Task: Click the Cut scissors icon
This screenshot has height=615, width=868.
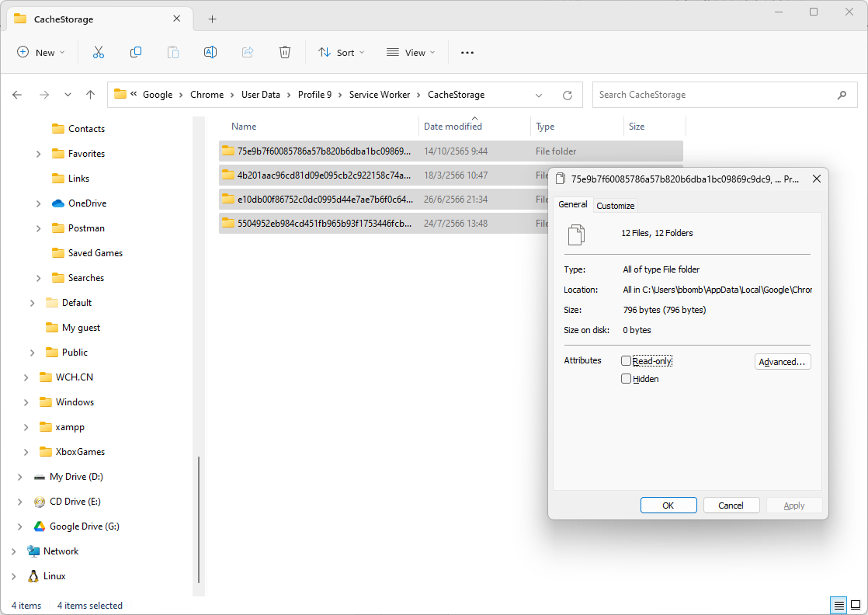Action: click(99, 52)
